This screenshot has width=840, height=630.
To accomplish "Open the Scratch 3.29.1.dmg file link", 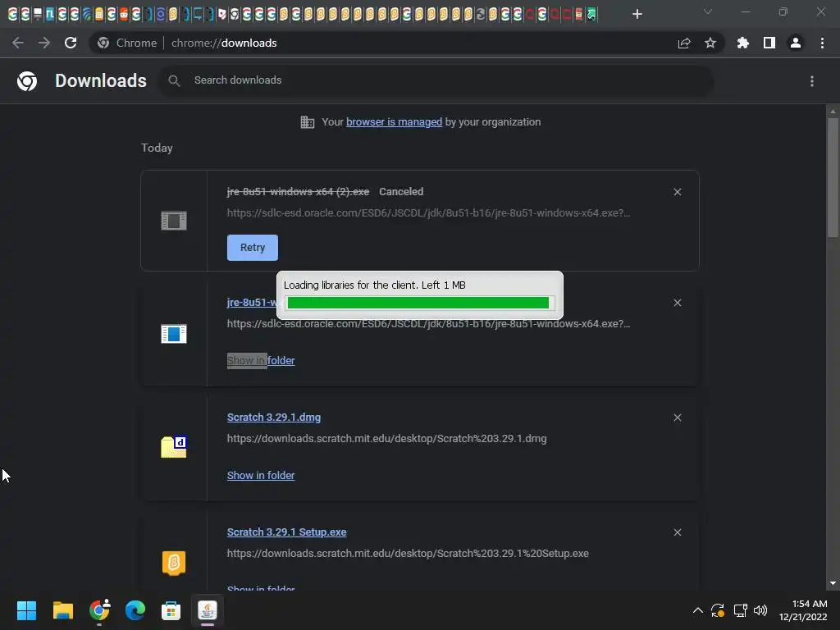I will tap(274, 418).
